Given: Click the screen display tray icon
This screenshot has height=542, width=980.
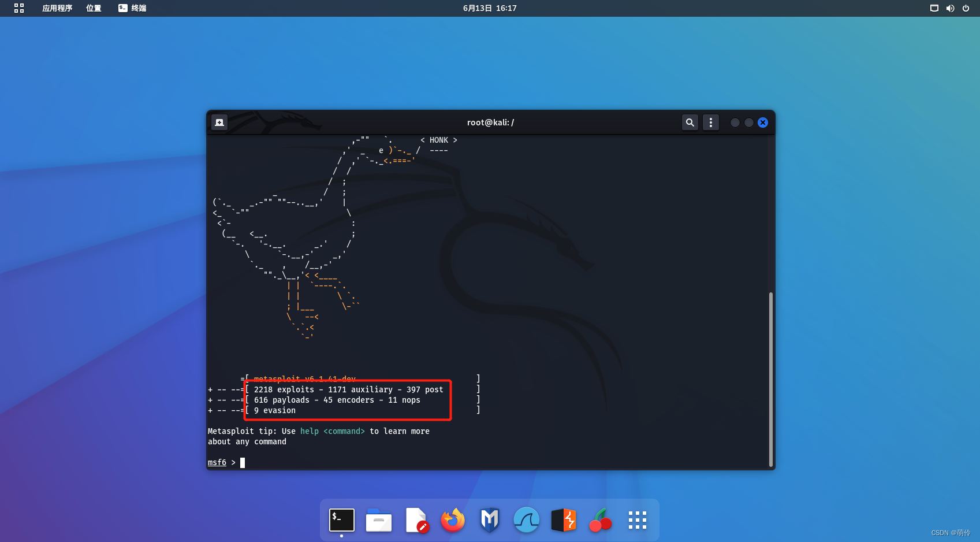Looking at the screenshot, I should click(934, 8).
